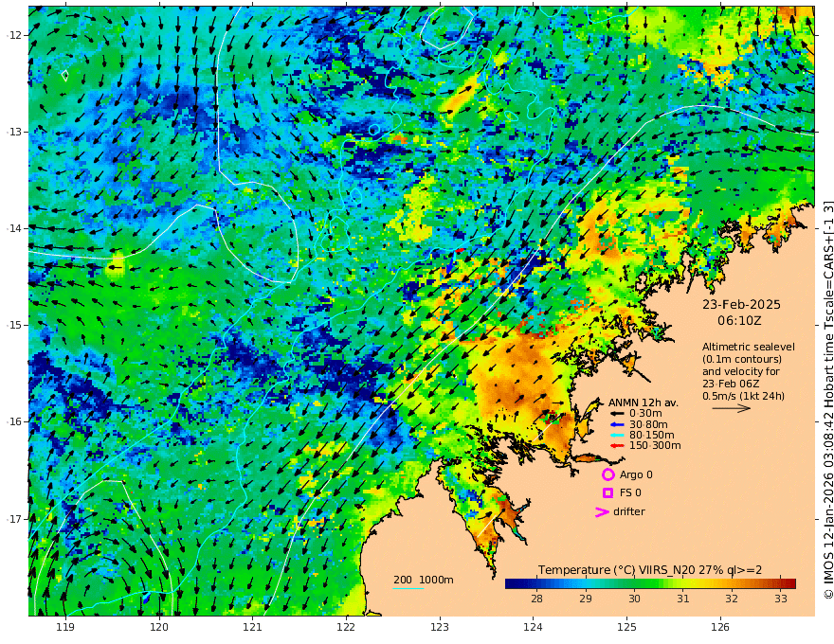Click longitude axis label 119
This screenshot has width=834, height=644.
click(65, 628)
